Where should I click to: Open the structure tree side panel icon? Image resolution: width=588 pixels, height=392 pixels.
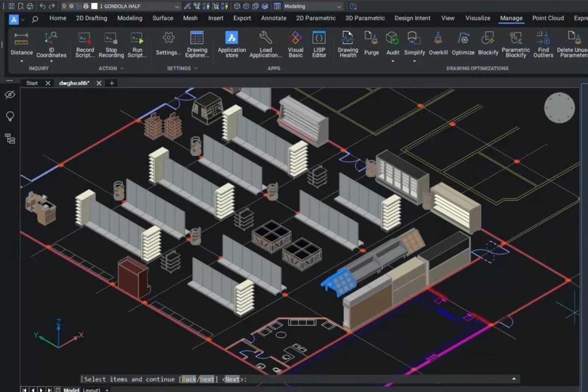click(10, 139)
